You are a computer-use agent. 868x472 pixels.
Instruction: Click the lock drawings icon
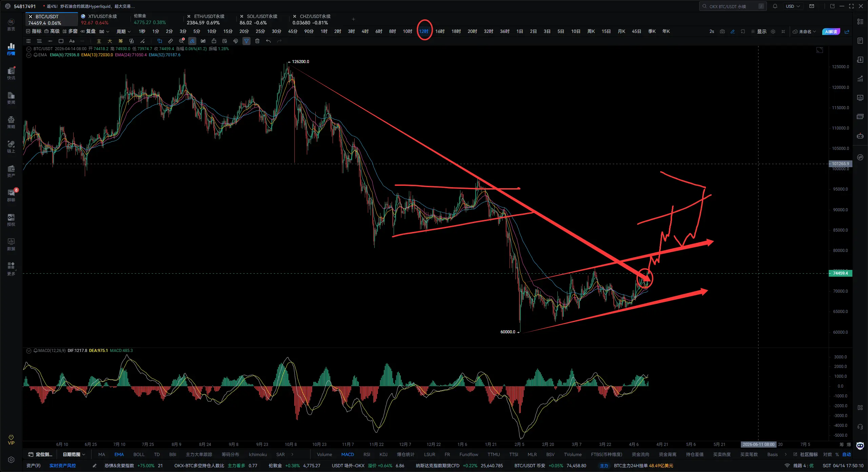(214, 41)
